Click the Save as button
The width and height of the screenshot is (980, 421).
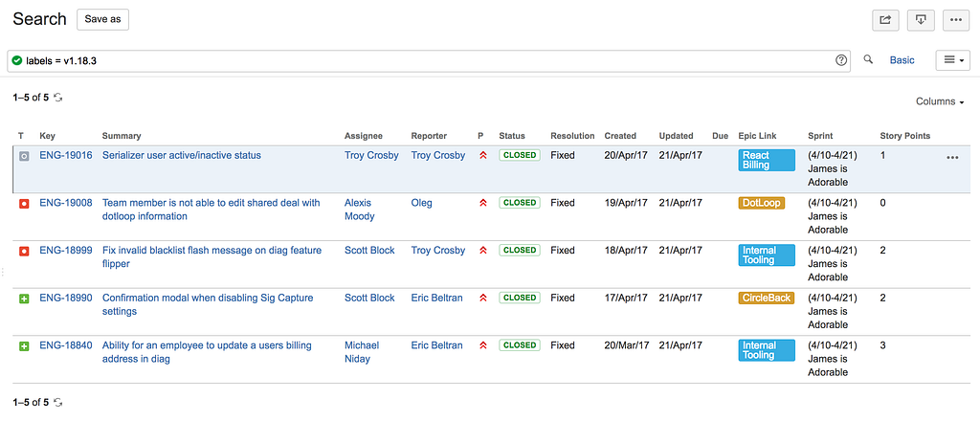click(102, 19)
